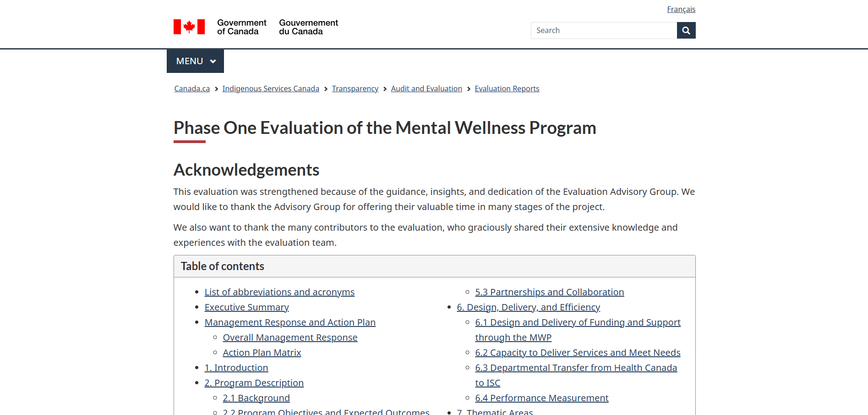Screen dimensions: 868x415
Task: Click the chevron after Transparency breadcrumb
Action: (384, 89)
